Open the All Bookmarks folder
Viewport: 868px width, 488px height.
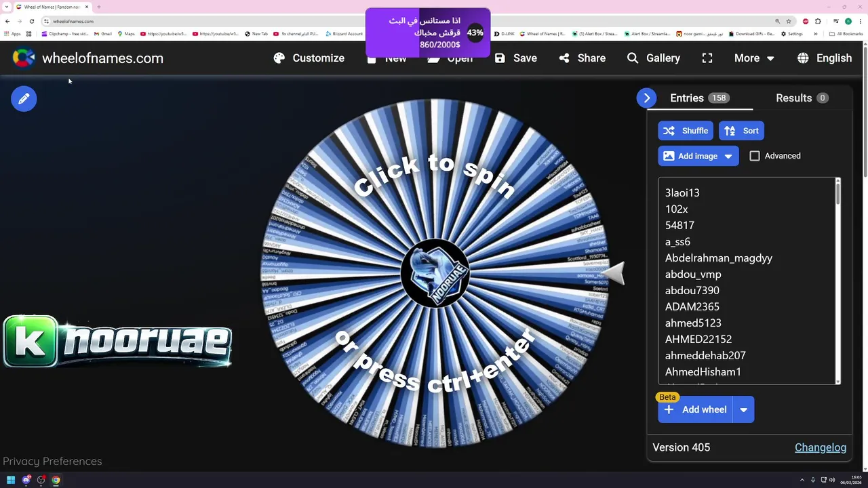point(846,34)
